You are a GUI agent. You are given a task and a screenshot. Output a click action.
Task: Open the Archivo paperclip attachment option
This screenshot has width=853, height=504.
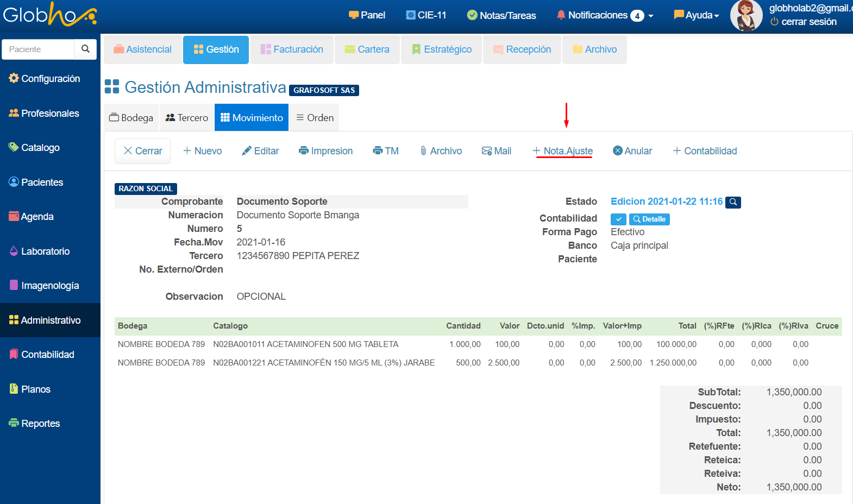[x=441, y=151]
